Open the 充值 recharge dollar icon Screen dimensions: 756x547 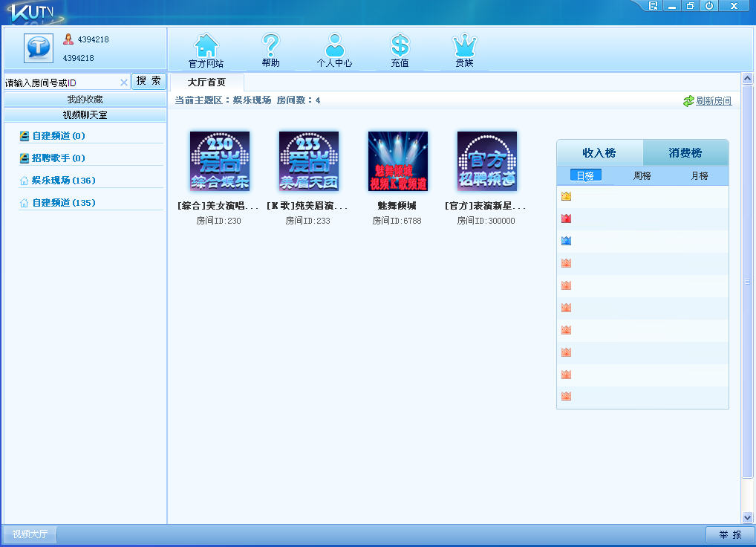click(399, 48)
